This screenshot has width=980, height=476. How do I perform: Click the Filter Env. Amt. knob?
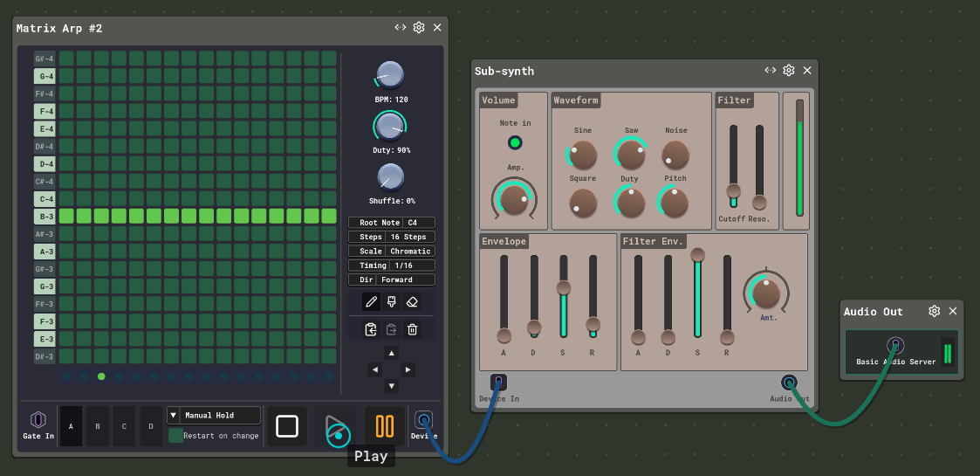(766, 292)
